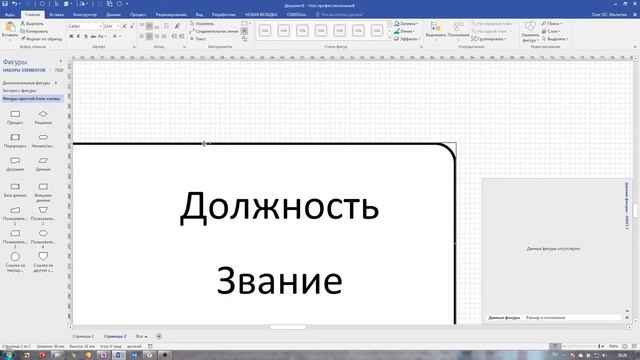Image resolution: width=640 pixels, height=360 pixels.
Task: Click the Save icon in quick access toolbar
Action: 5,4
